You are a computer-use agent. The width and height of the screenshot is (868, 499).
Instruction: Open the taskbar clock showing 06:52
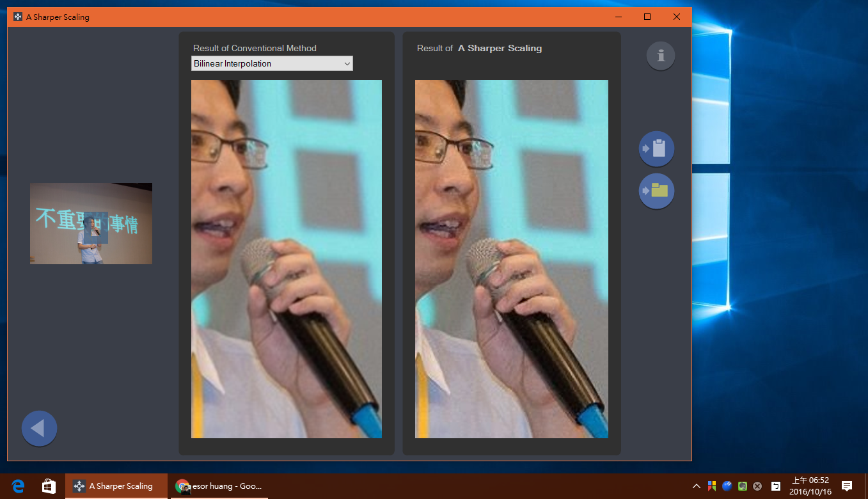[810, 486]
